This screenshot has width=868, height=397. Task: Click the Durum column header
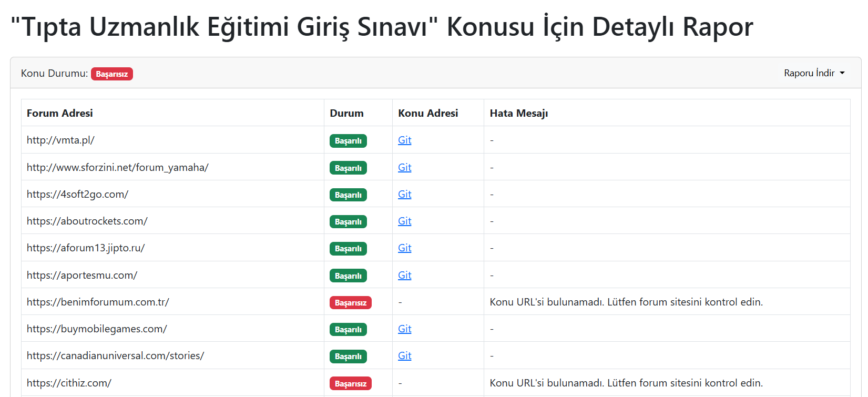coord(346,113)
